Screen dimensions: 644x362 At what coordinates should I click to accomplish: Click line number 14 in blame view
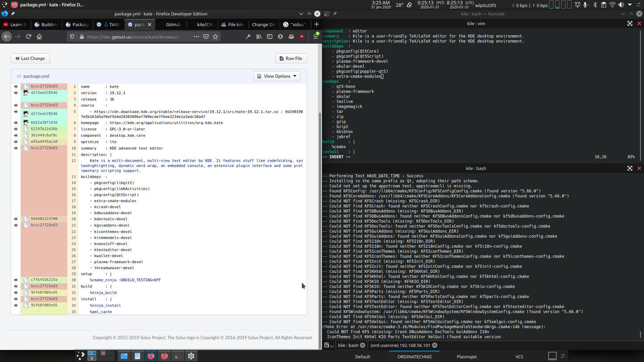click(x=74, y=183)
